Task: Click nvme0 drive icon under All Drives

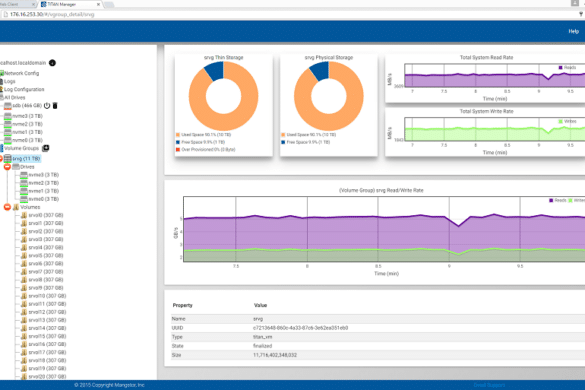Action: tap(7, 140)
